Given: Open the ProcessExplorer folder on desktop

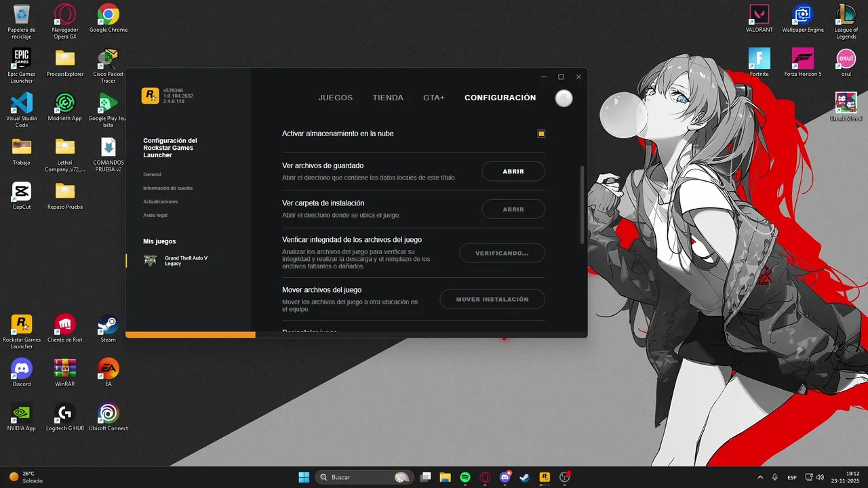Looking at the screenshot, I should (65, 62).
